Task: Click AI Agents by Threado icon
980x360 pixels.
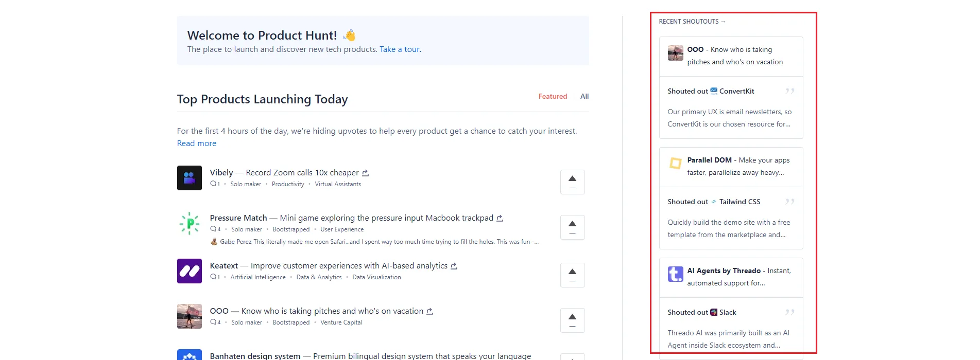Action: click(x=675, y=274)
